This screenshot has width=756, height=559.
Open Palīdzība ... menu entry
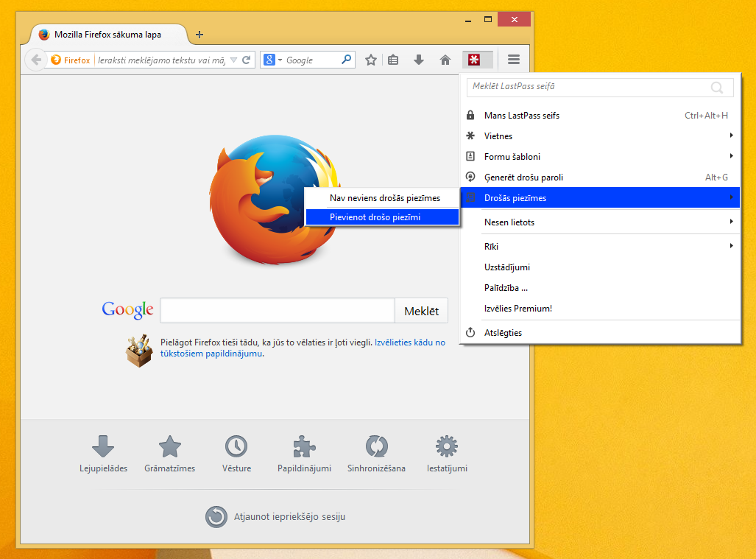click(x=600, y=288)
